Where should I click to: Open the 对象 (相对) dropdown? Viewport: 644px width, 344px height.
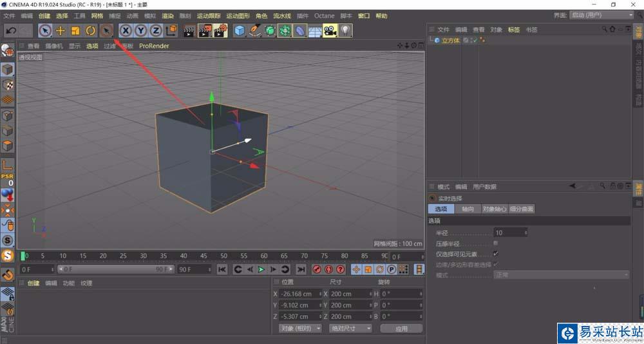pos(300,329)
